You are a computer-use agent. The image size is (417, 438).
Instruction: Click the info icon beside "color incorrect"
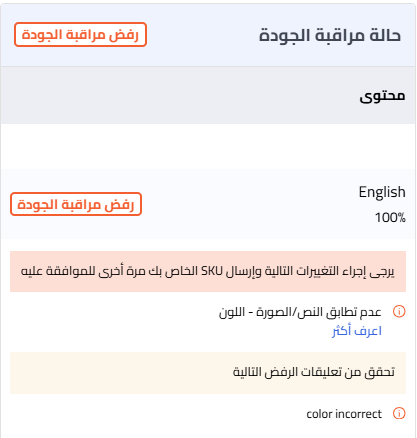tap(399, 413)
